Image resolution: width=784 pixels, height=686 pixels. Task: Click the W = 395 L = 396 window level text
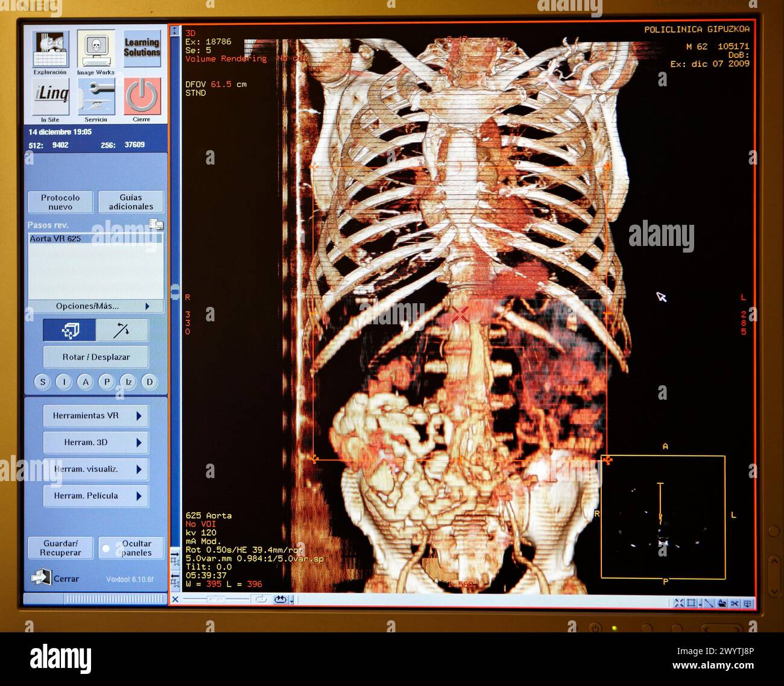(224, 584)
